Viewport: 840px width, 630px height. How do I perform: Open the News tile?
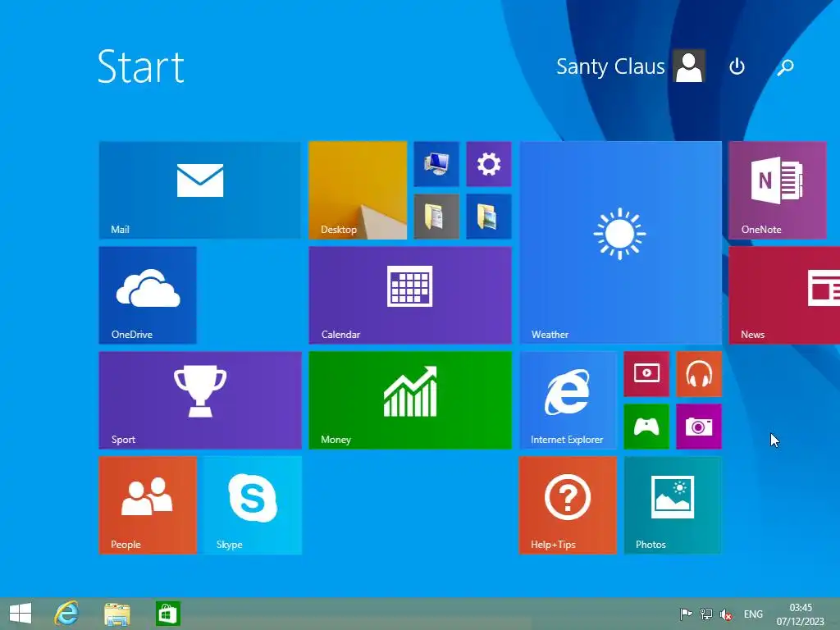tap(784, 295)
